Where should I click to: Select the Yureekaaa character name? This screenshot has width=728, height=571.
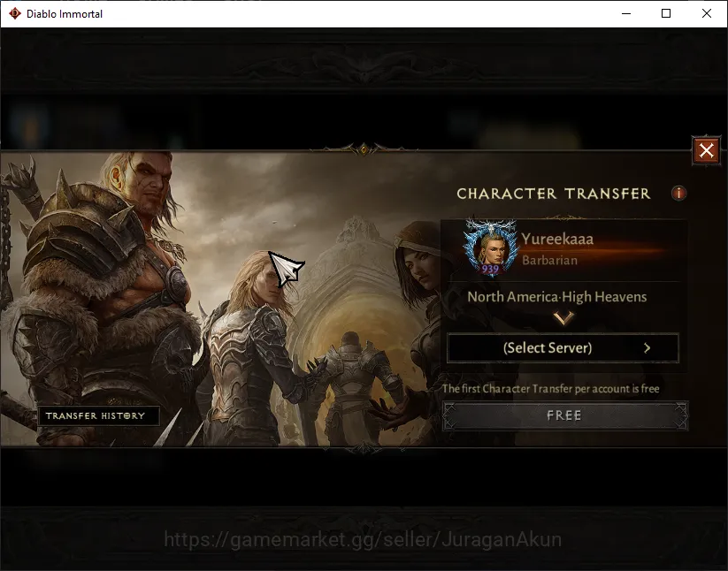(557, 239)
